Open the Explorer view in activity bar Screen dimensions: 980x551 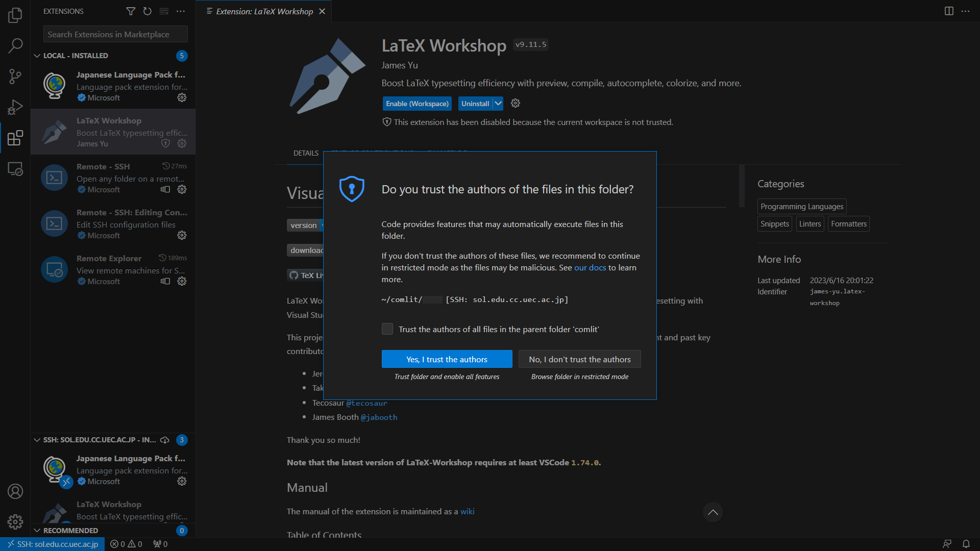(x=15, y=15)
